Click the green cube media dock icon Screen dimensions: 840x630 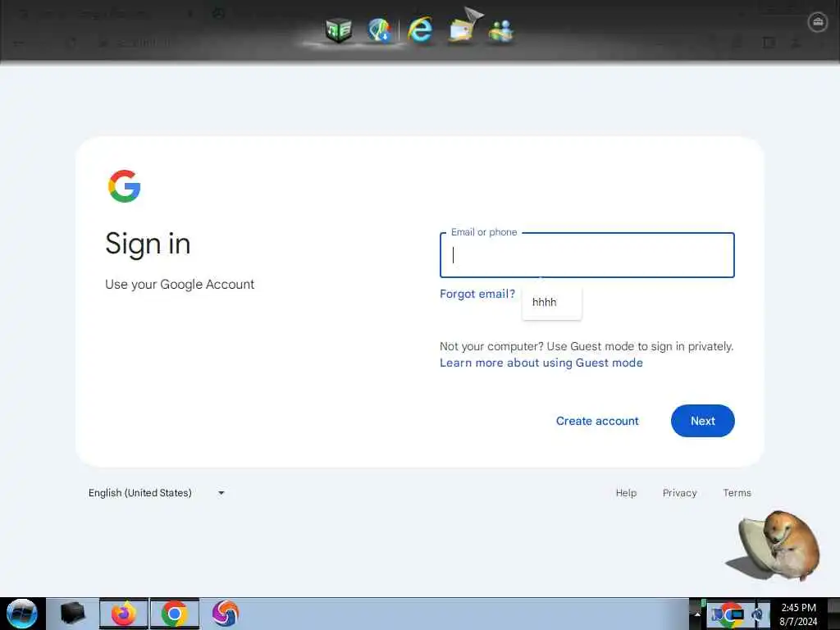click(338, 30)
